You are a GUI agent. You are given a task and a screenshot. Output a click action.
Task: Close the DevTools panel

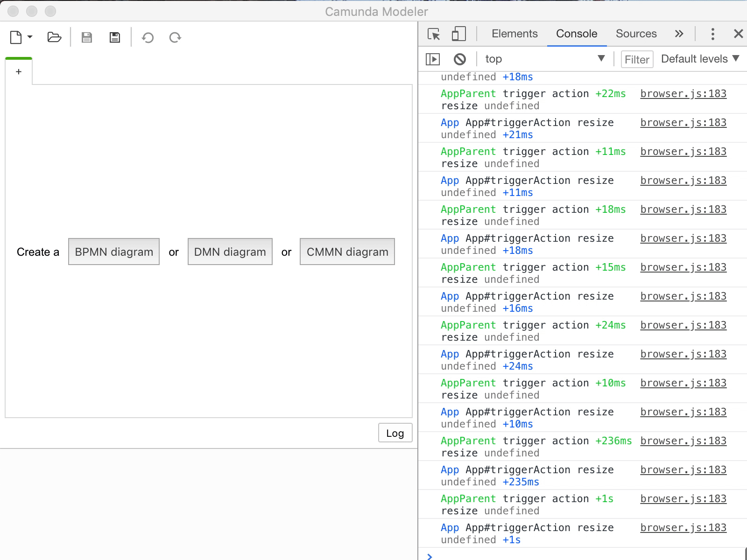738,34
